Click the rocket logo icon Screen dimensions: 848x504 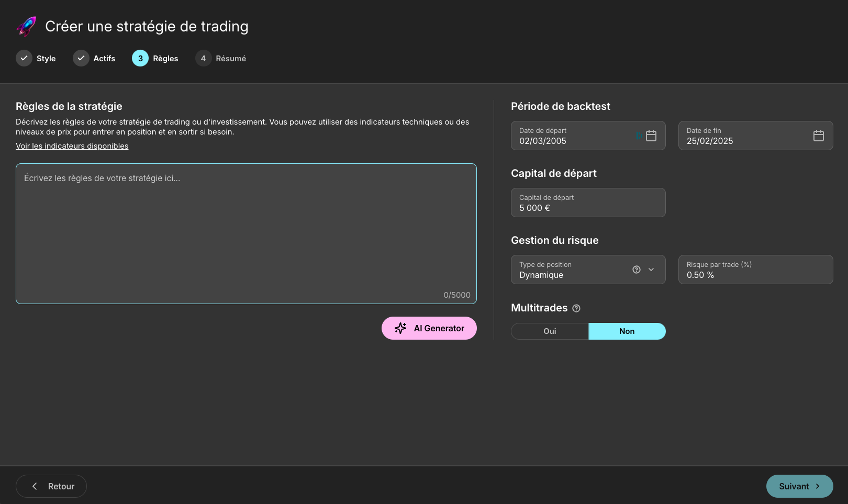[26, 26]
